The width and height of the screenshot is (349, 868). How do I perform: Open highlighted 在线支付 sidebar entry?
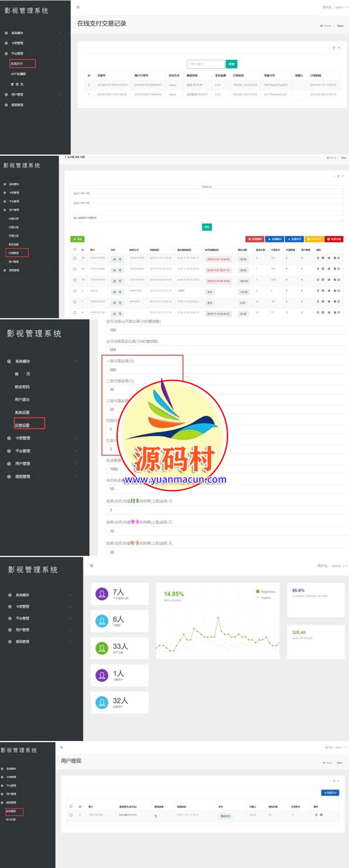coord(22,64)
